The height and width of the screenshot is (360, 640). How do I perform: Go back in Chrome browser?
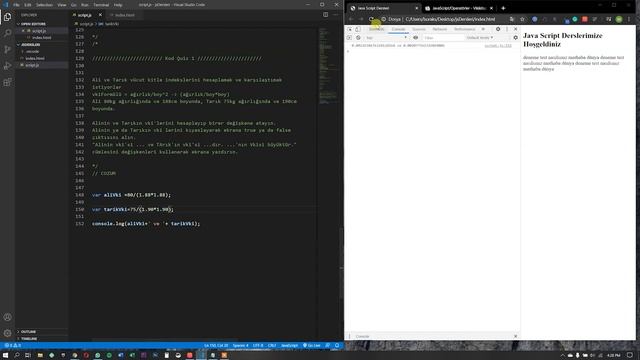click(x=351, y=19)
